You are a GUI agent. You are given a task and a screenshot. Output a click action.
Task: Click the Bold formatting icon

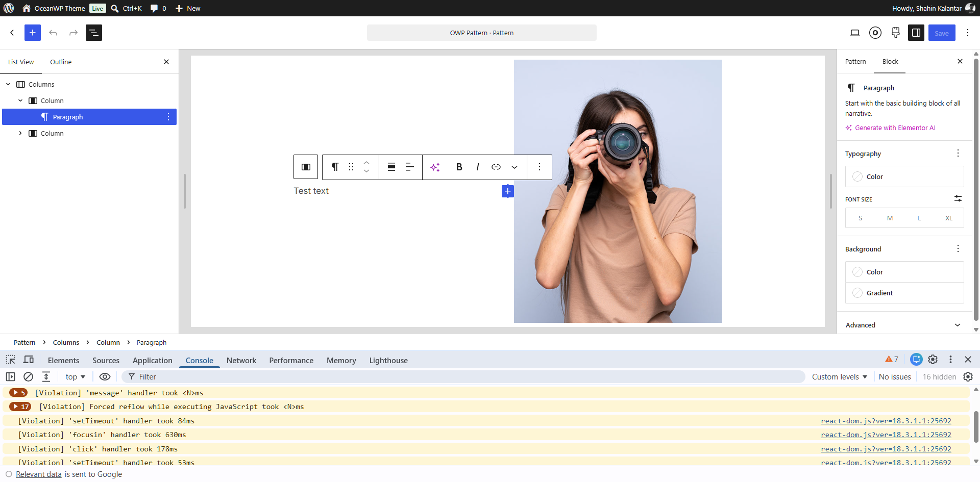click(x=459, y=167)
